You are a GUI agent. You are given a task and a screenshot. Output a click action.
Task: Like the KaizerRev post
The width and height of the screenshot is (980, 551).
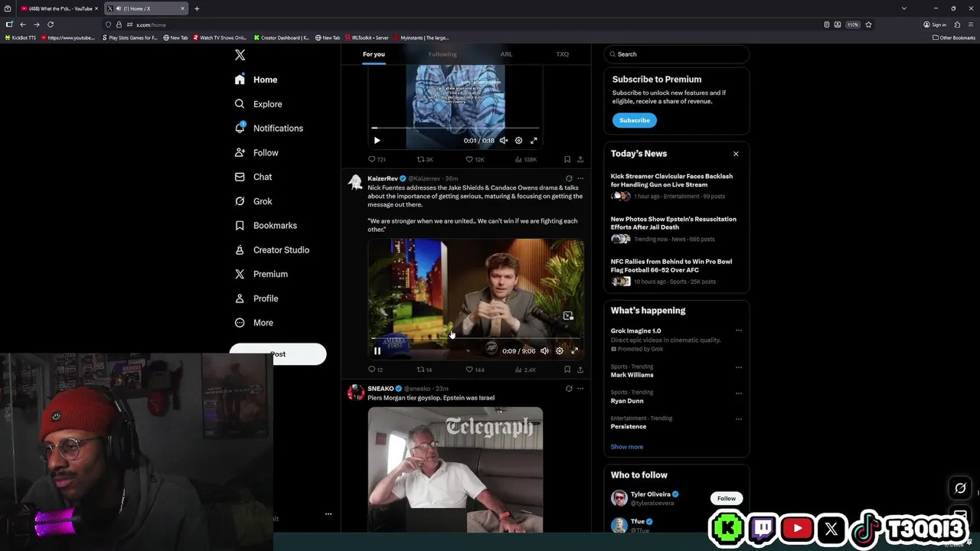(475, 370)
